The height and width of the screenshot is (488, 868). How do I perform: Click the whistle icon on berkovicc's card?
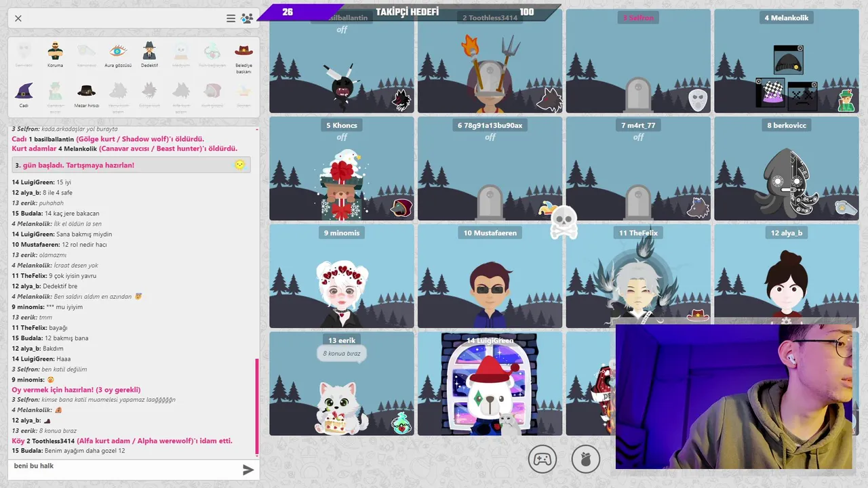click(x=846, y=207)
